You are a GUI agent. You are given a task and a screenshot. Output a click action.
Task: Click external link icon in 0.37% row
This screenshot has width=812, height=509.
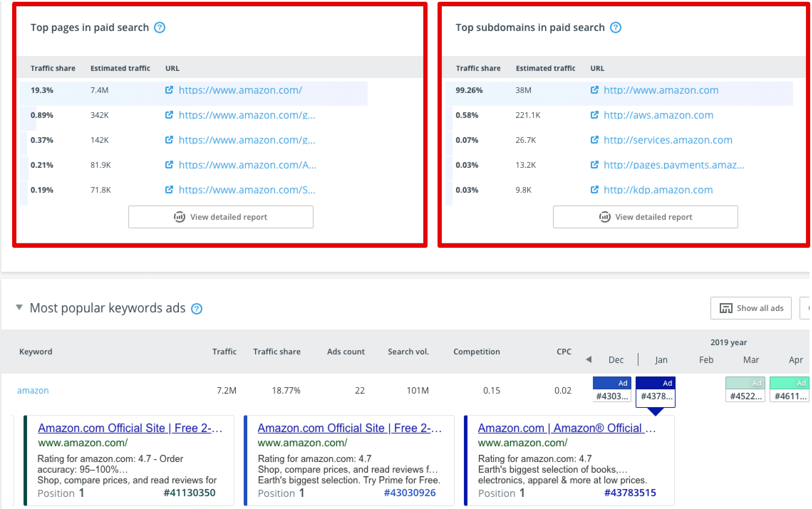point(169,140)
